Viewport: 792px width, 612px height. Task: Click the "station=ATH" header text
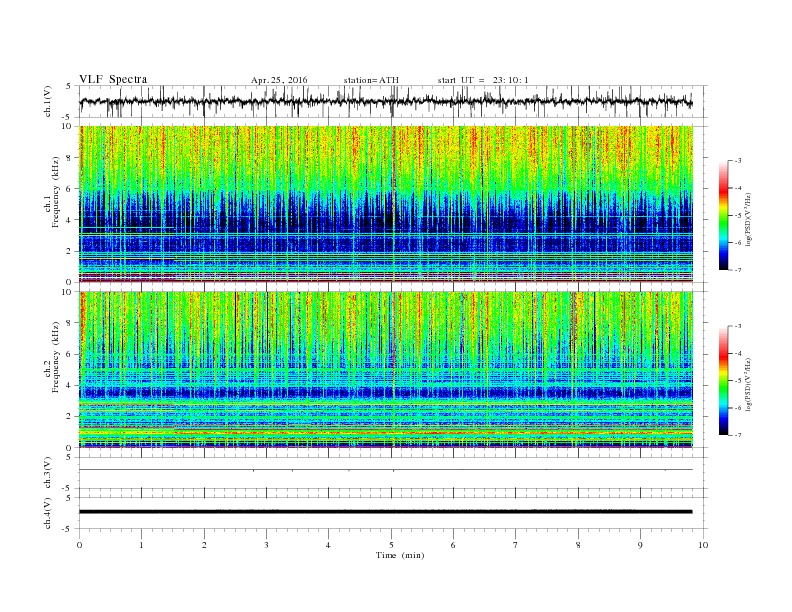pyautogui.click(x=371, y=80)
